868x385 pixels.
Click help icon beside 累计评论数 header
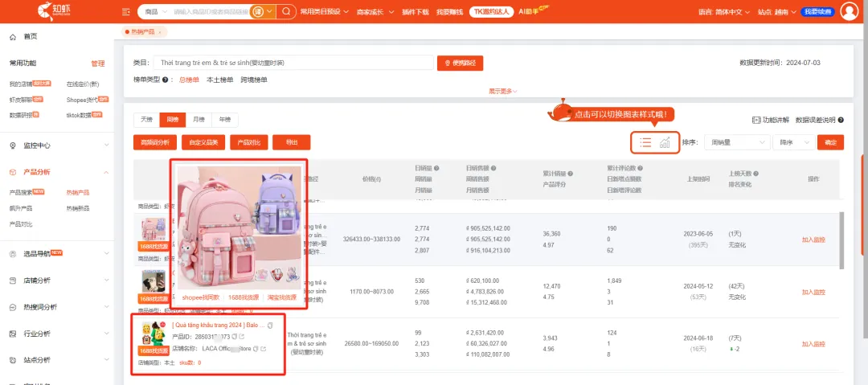[x=640, y=169]
